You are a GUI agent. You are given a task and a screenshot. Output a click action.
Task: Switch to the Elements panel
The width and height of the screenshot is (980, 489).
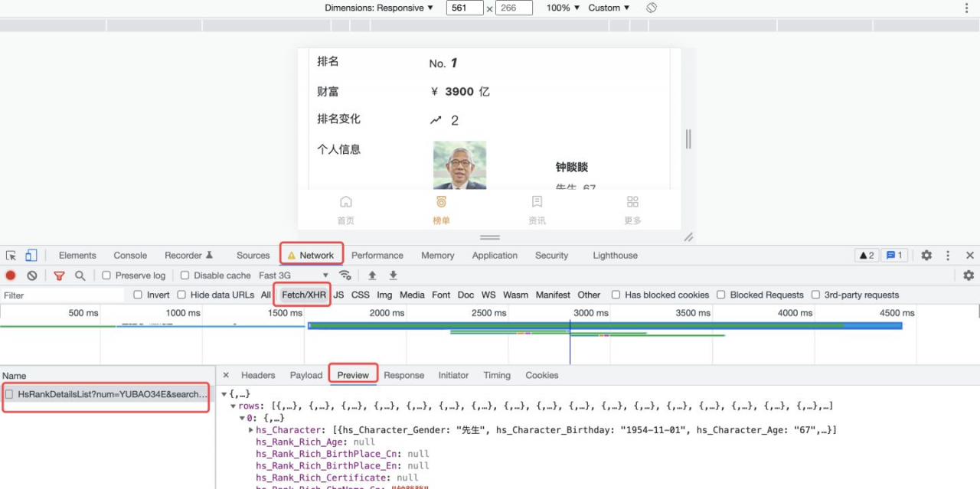tap(77, 256)
